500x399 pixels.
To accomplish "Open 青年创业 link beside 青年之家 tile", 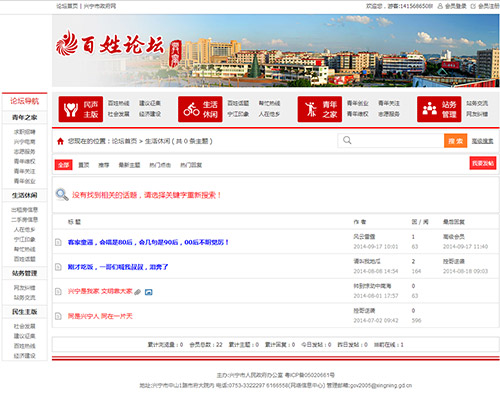I will click(358, 103).
